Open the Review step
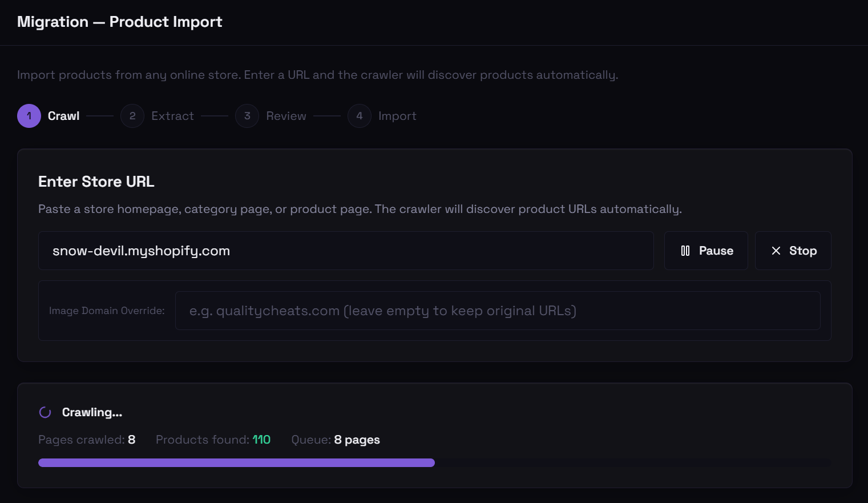Image resolution: width=868 pixels, height=503 pixels. coord(286,116)
